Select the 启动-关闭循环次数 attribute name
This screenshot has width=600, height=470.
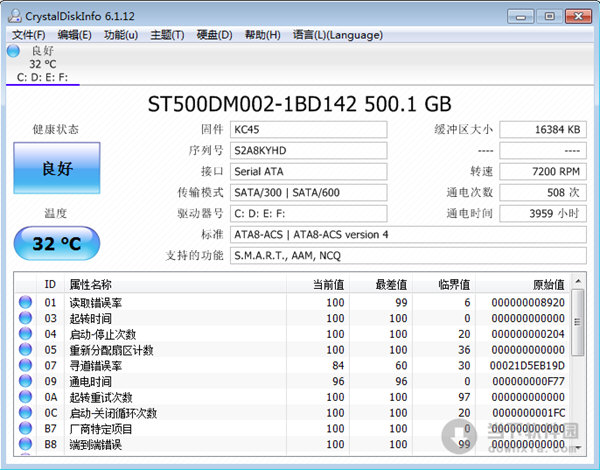coord(113,413)
